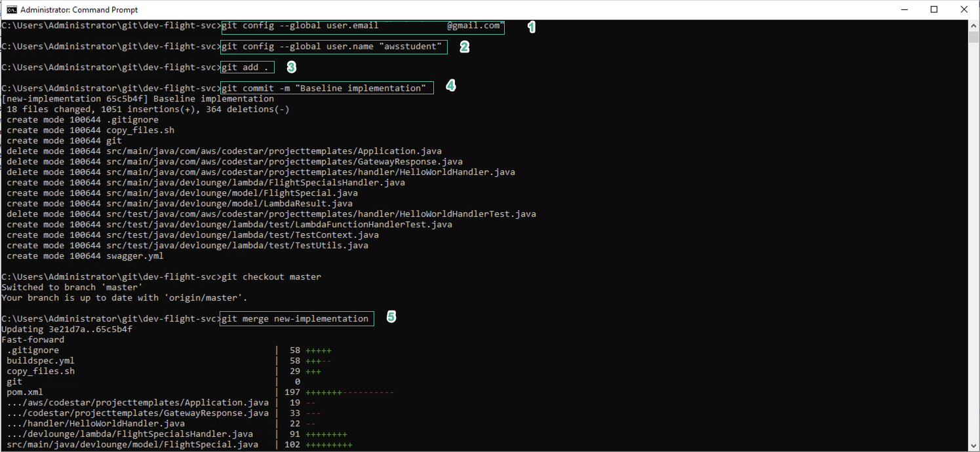Click the 'git checkout master' command text
Viewport: 980px width, 452px height.
click(271, 277)
